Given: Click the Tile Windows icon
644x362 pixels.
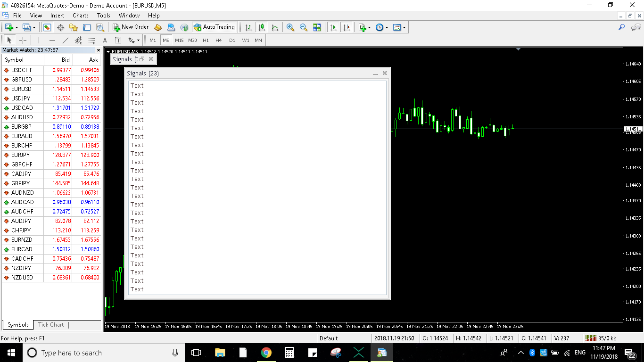Looking at the screenshot, I should click(317, 27).
